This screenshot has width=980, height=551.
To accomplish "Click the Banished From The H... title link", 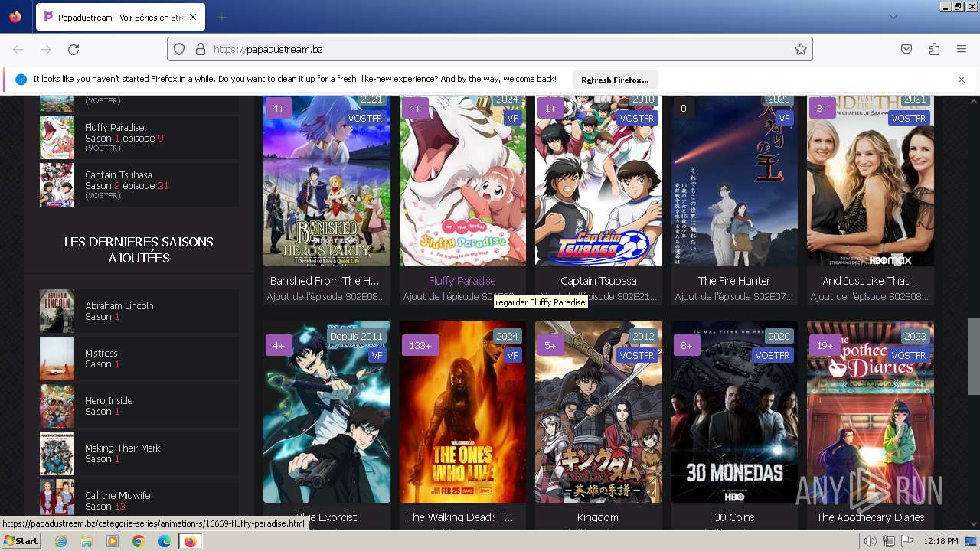I will [x=325, y=281].
